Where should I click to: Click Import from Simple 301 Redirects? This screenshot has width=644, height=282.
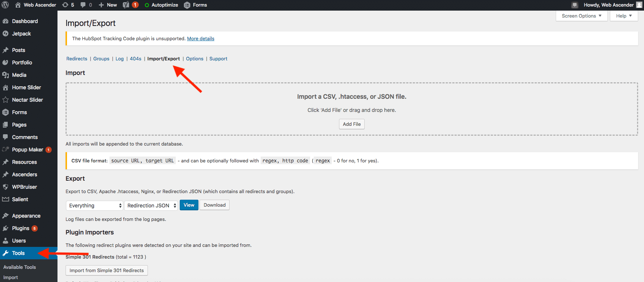tap(107, 271)
